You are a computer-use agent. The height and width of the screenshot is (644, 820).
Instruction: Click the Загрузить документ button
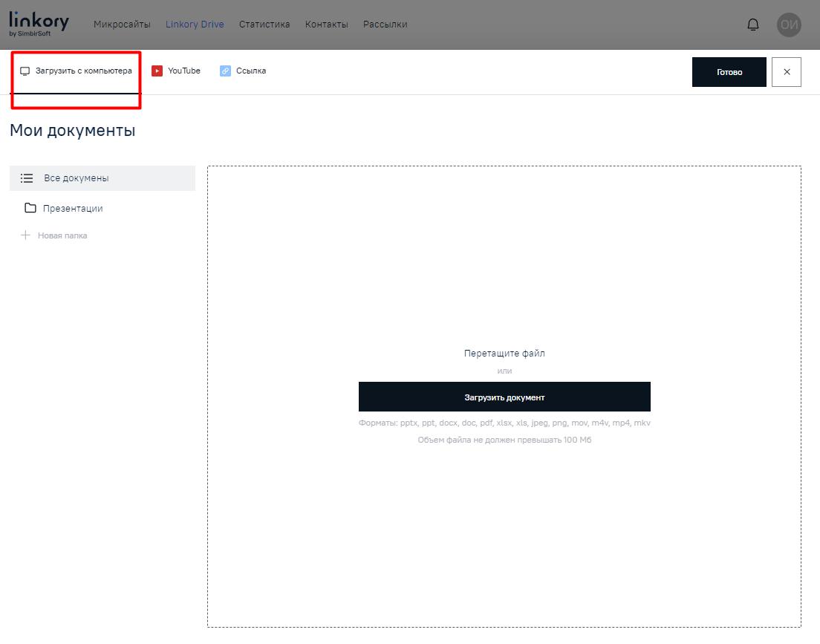(x=504, y=397)
